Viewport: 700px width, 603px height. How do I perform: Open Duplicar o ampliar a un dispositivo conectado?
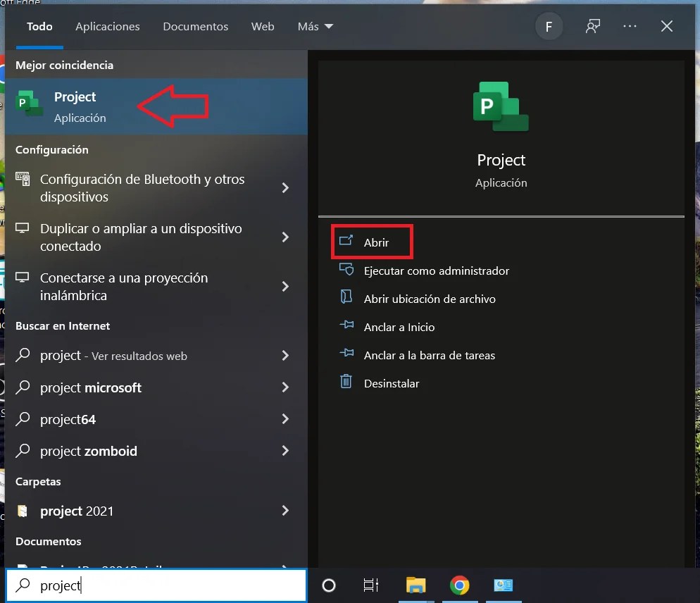[x=156, y=237]
